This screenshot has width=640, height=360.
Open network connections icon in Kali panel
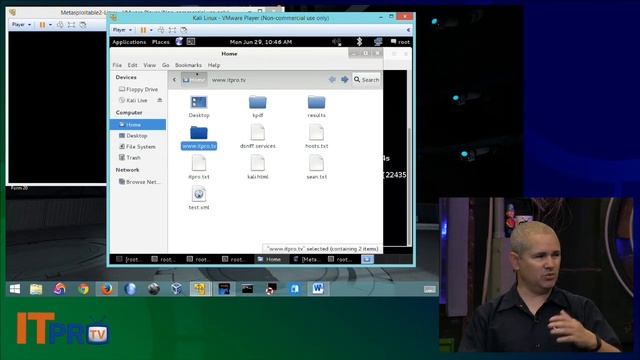[378, 42]
